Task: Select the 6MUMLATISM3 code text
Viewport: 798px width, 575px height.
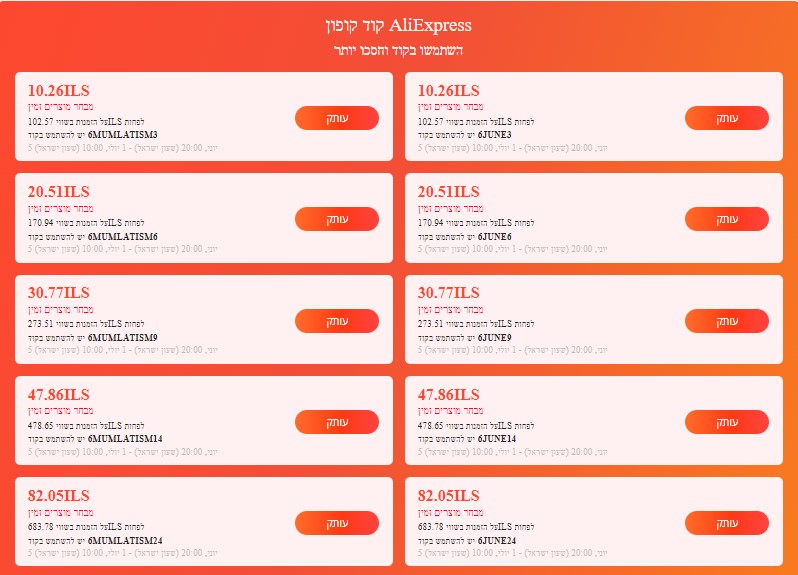Action: 123,134
